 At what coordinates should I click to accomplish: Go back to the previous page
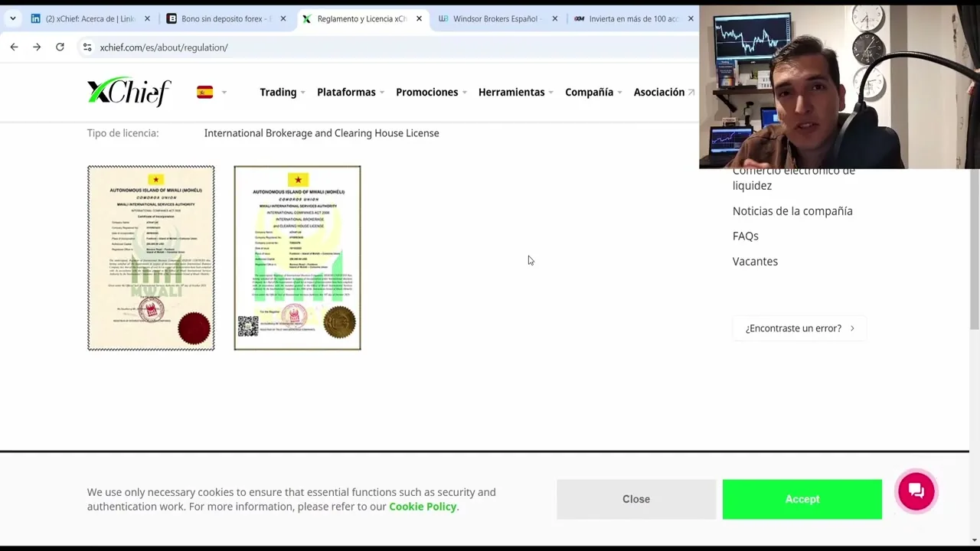point(14,47)
